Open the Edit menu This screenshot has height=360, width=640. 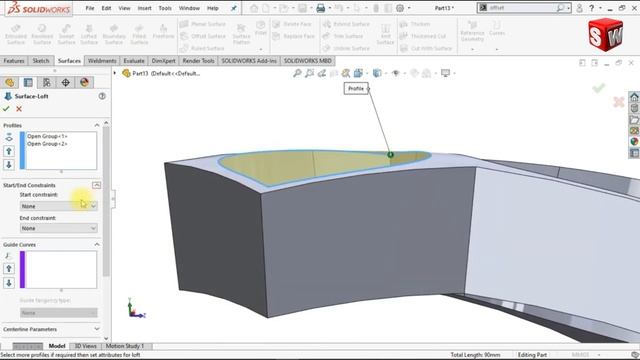[x=106, y=8]
